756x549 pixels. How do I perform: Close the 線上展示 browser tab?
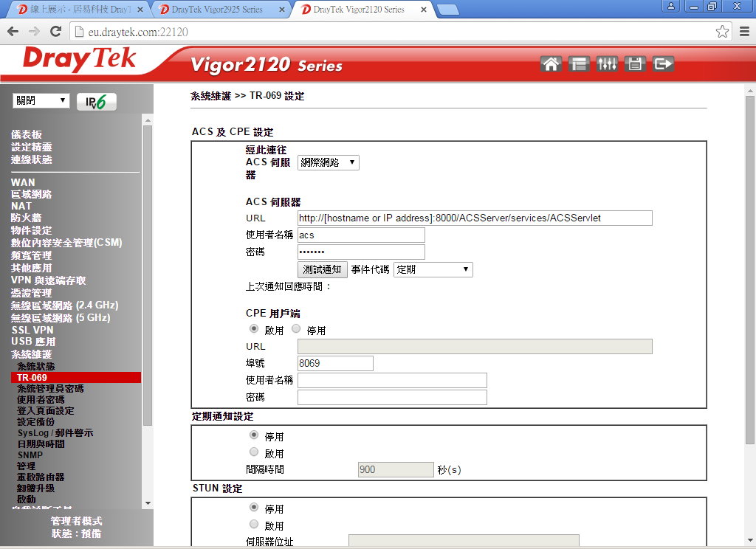click(140, 9)
